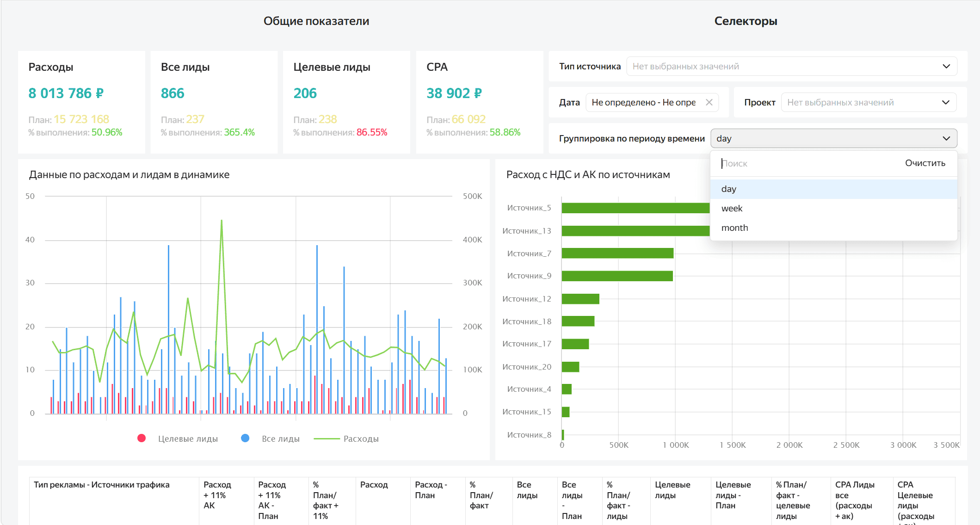Expand the Тип источника dropdown chevron

click(946, 66)
